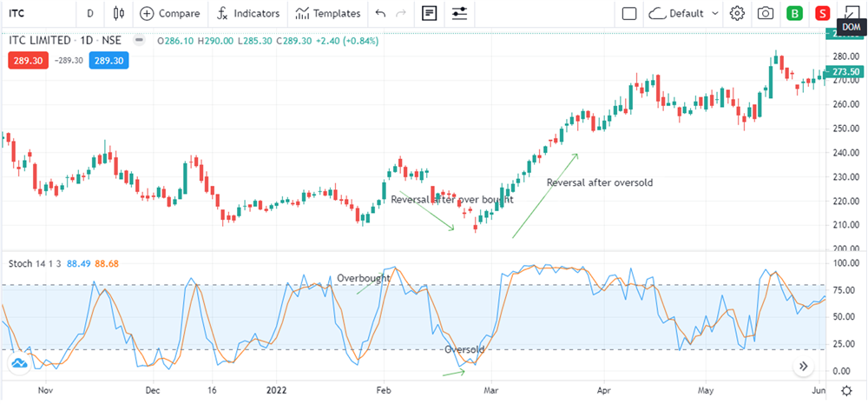Viewport: 868px width, 404px height.
Task: Click the Compare symbol button
Action: tap(170, 13)
